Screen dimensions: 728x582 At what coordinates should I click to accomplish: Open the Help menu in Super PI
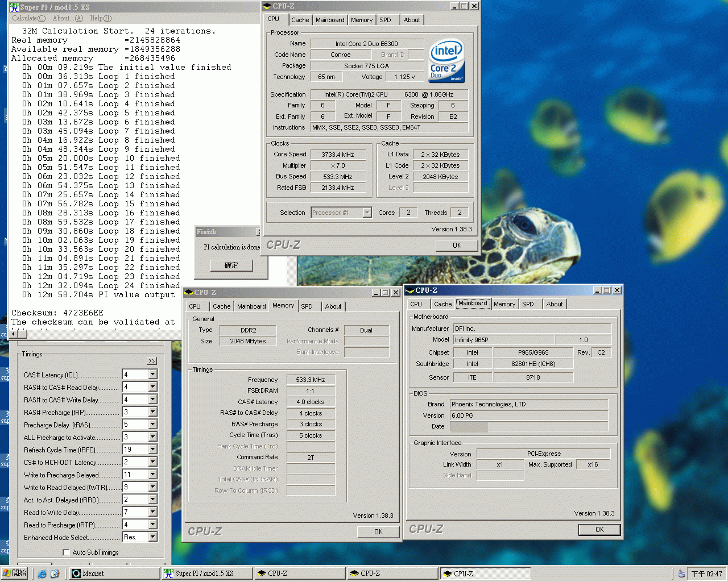tap(100, 18)
